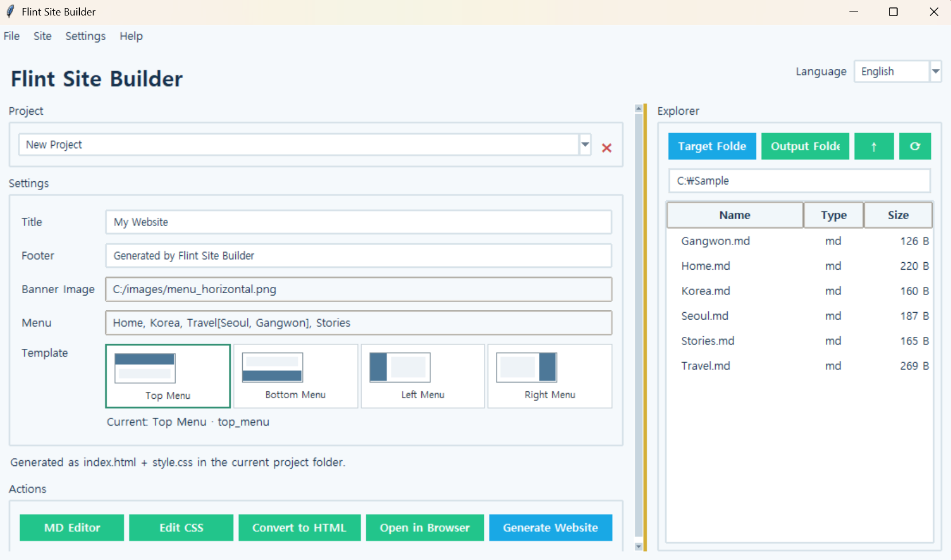Select the Top Menu template
951x560 pixels.
(168, 376)
